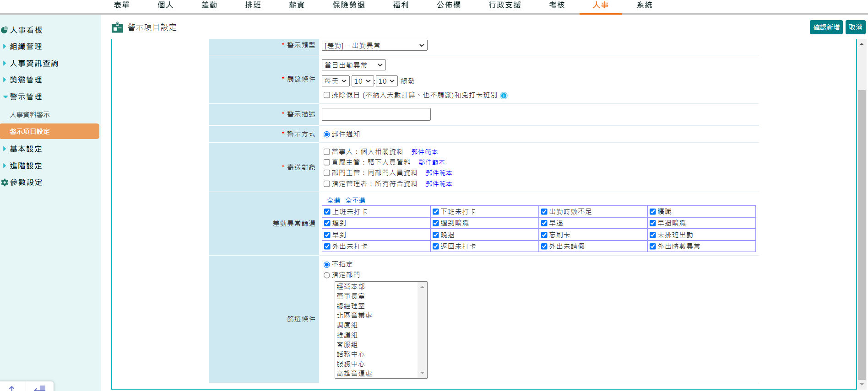Expand the 組織管理 sidebar section
The width and height of the screenshot is (868, 391).
(26, 47)
